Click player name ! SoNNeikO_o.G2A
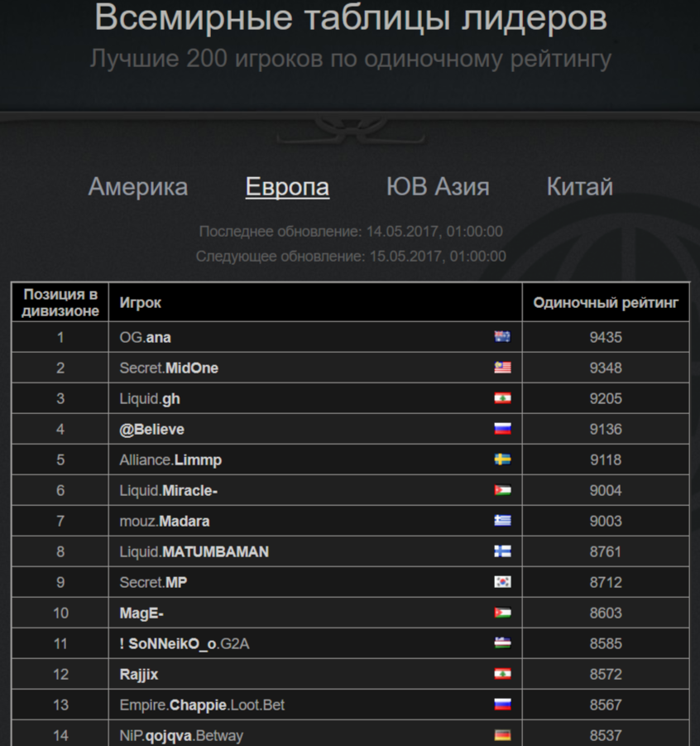Viewport: 700px width, 746px height. click(x=185, y=643)
